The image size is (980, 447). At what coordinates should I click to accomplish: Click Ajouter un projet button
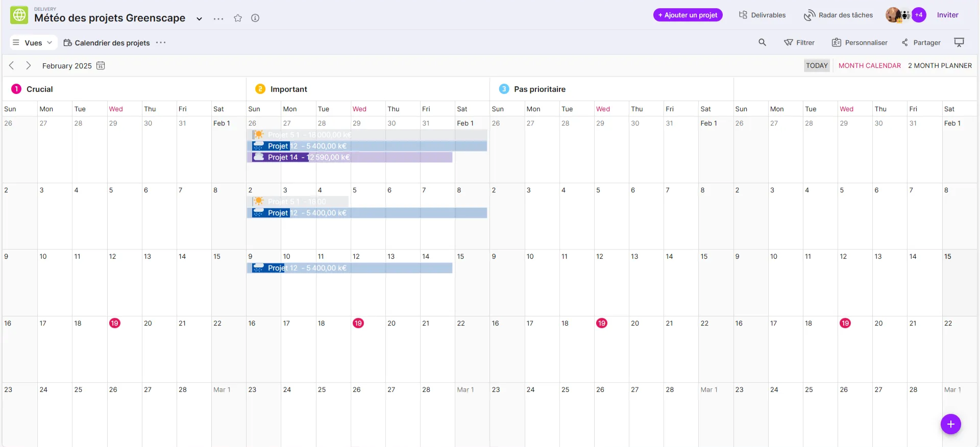688,15
